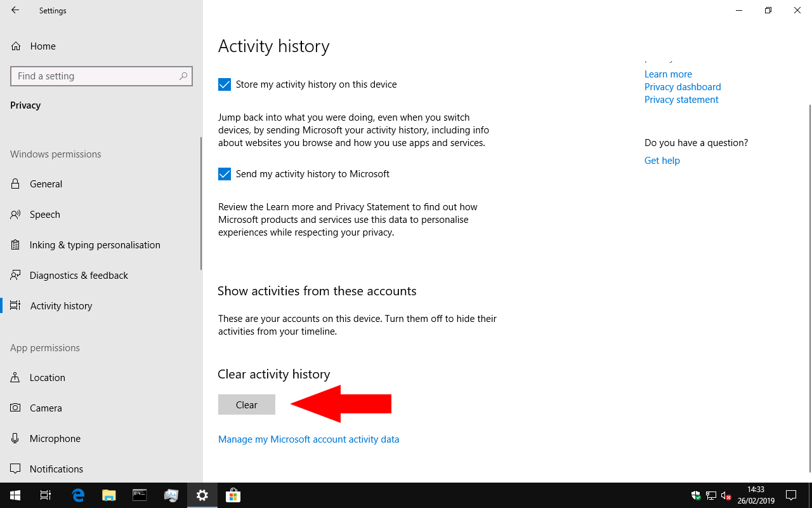Image resolution: width=812 pixels, height=508 pixels.
Task: Open the Action Center notification icon
Action: (x=791, y=495)
